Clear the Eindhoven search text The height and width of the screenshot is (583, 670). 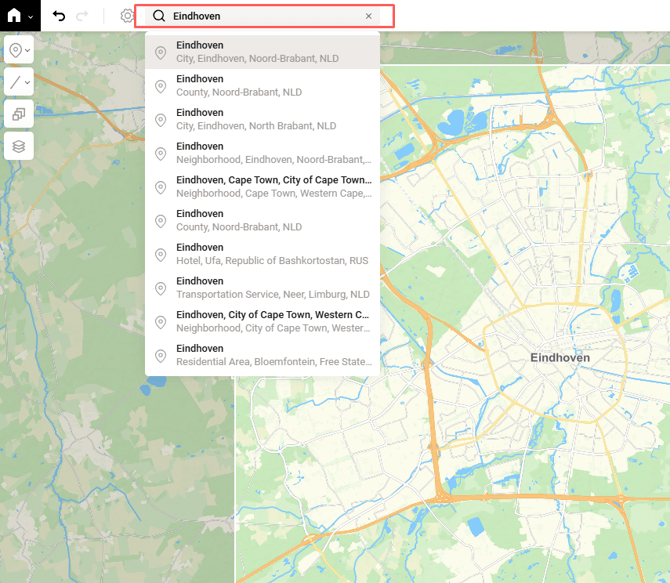368,16
